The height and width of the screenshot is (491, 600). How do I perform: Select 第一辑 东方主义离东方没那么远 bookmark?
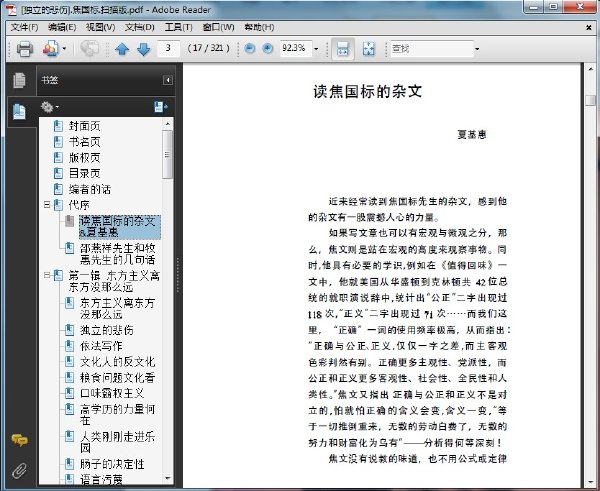coord(114,281)
